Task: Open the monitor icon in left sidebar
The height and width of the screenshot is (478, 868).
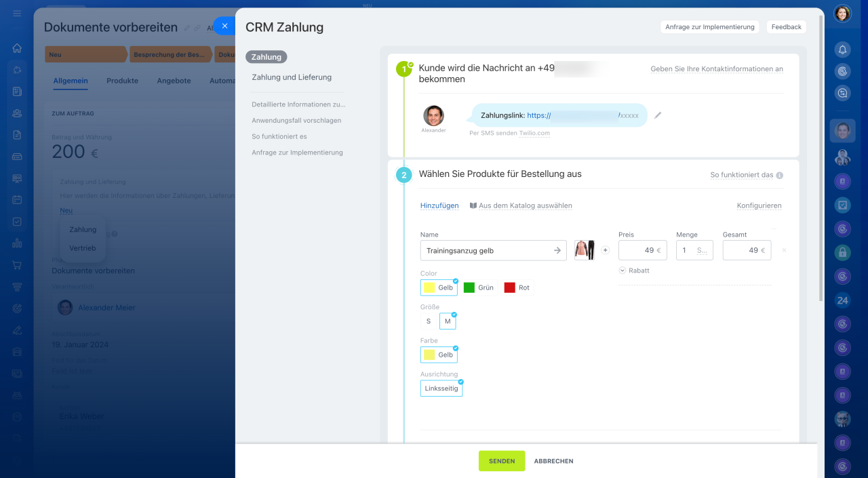Action: (17, 178)
